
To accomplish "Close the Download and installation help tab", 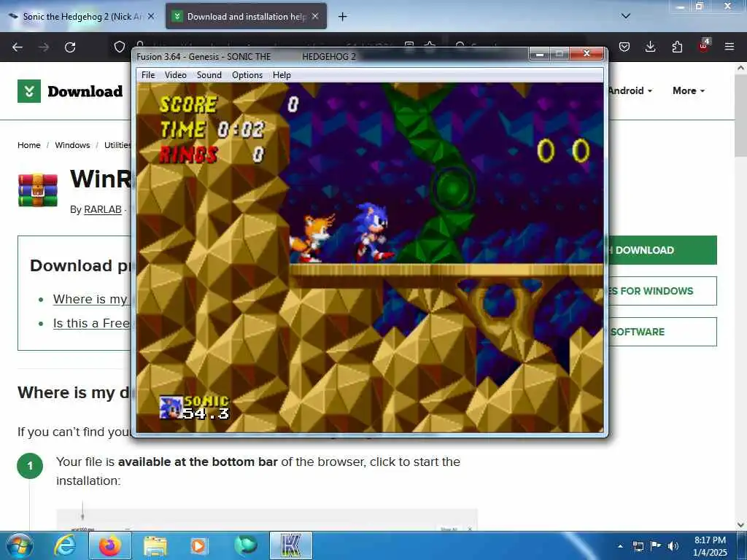I will click(x=315, y=16).
